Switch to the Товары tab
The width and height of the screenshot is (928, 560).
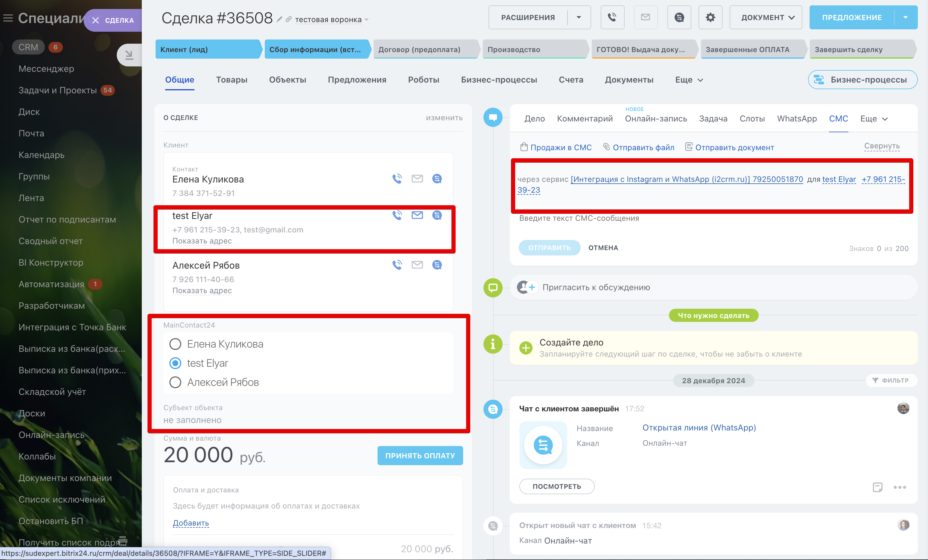point(231,80)
